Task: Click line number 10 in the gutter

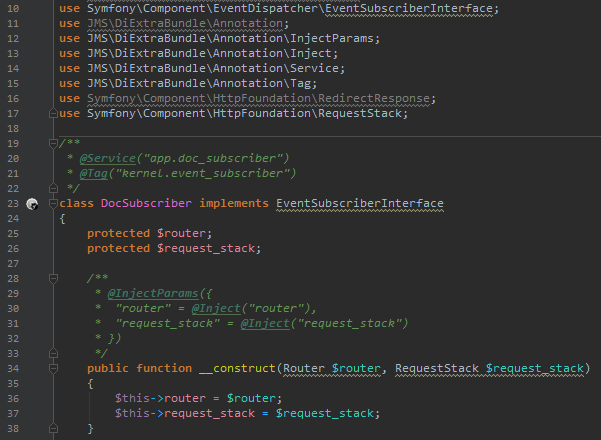Action: pos(13,8)
